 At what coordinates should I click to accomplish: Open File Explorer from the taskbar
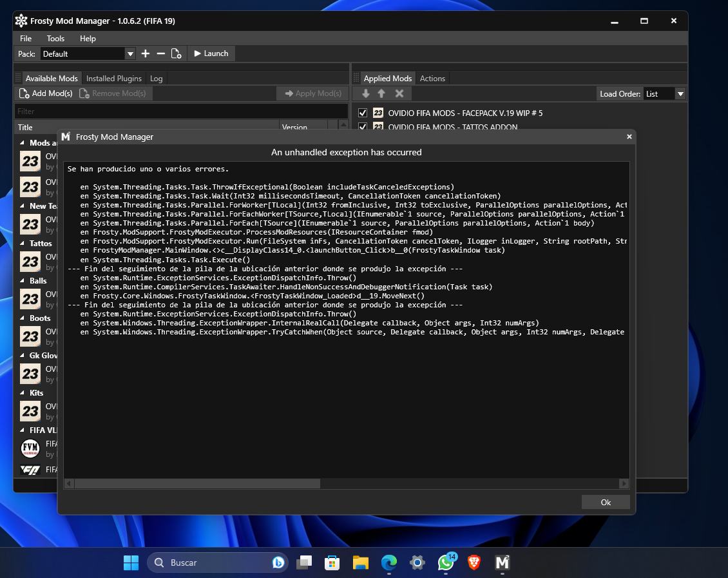point(360,563)
